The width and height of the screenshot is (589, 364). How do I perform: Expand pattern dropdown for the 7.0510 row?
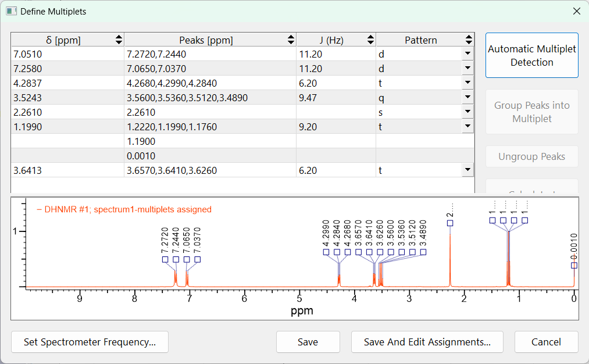coord(467,54)
